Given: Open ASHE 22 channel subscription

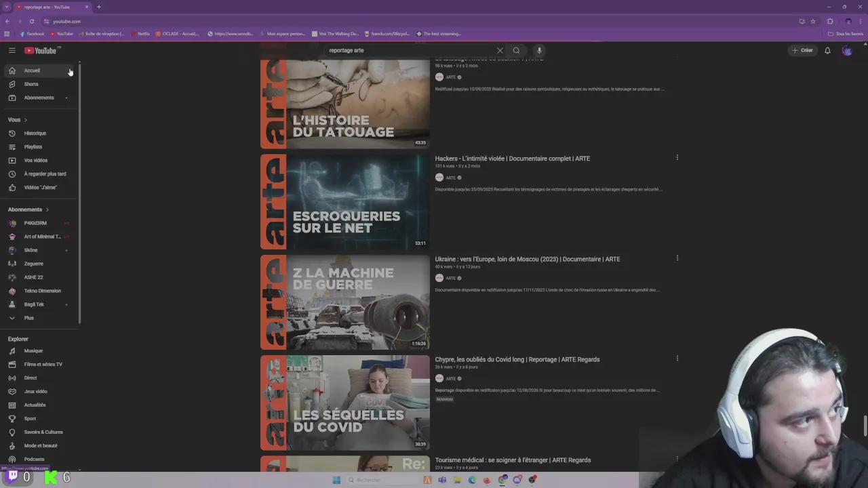Looking at the screenshot, I should (x=40, y=277).
